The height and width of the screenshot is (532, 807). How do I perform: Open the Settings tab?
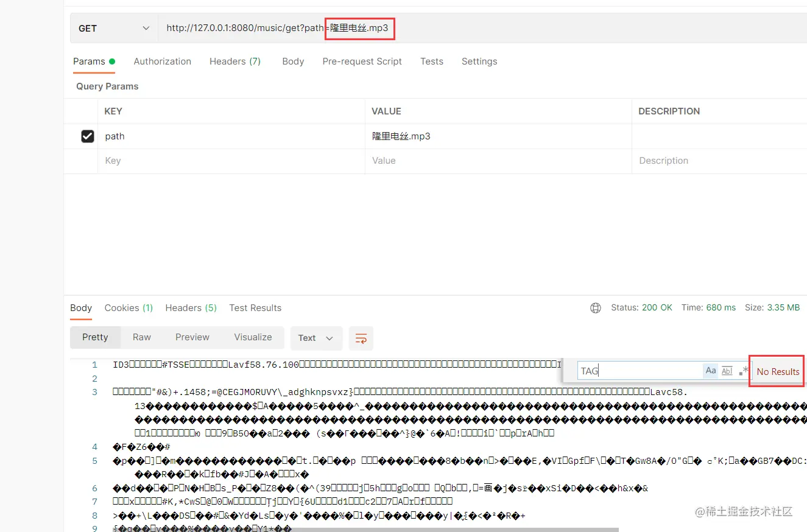479,61
